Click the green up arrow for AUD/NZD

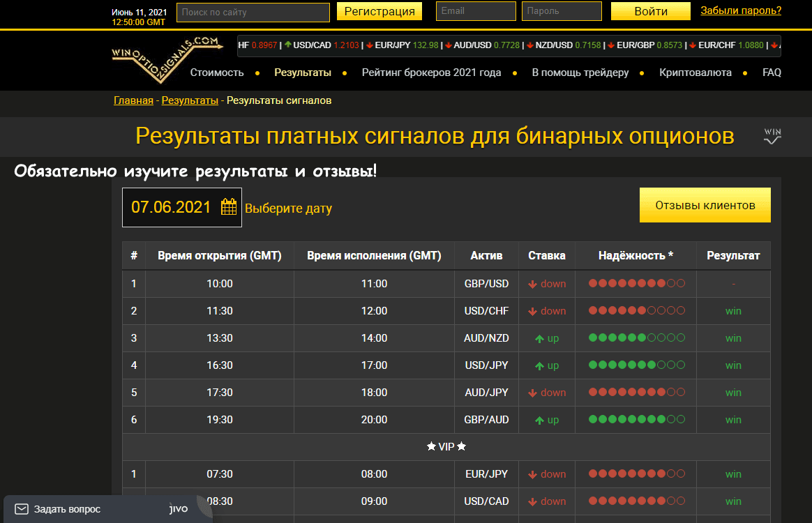[x=539, y=339]
